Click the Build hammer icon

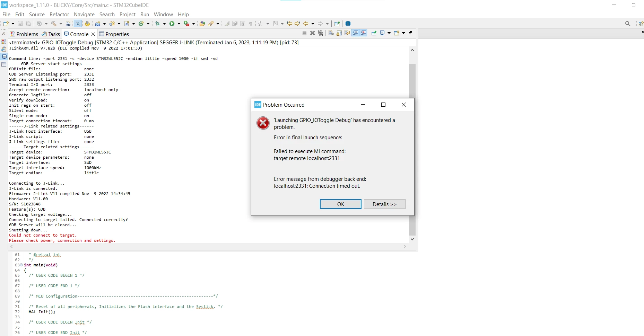53,24
